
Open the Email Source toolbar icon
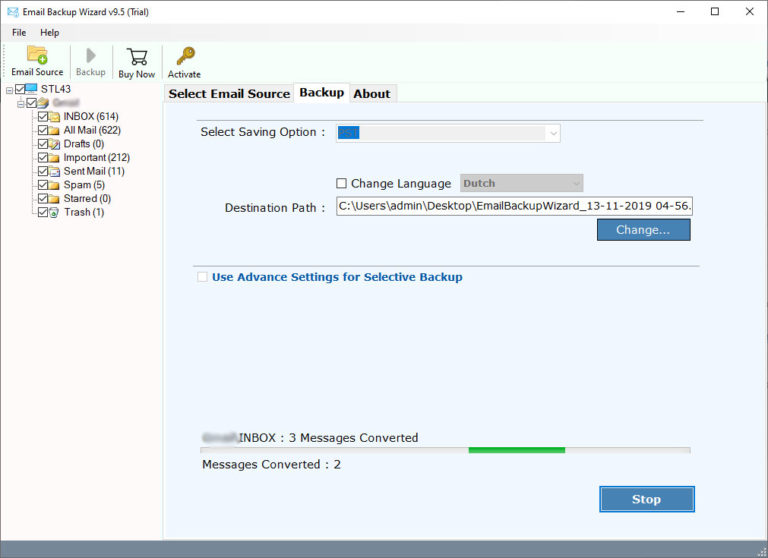click(37, 55)
